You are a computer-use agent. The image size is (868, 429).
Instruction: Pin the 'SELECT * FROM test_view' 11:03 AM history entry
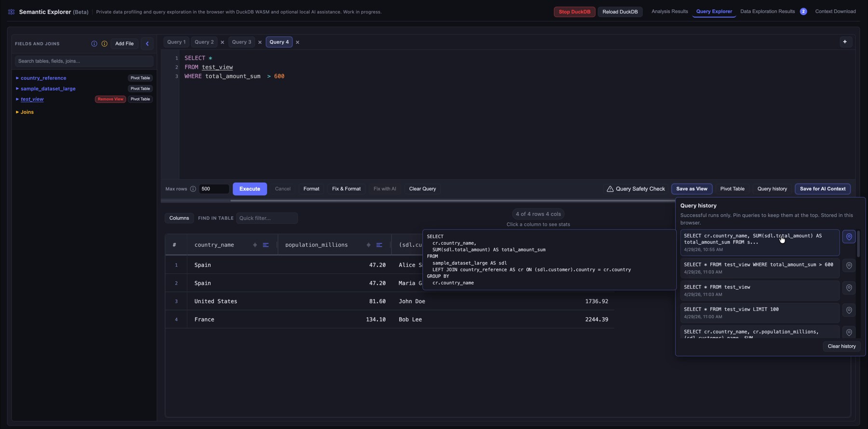click(849, 288)
